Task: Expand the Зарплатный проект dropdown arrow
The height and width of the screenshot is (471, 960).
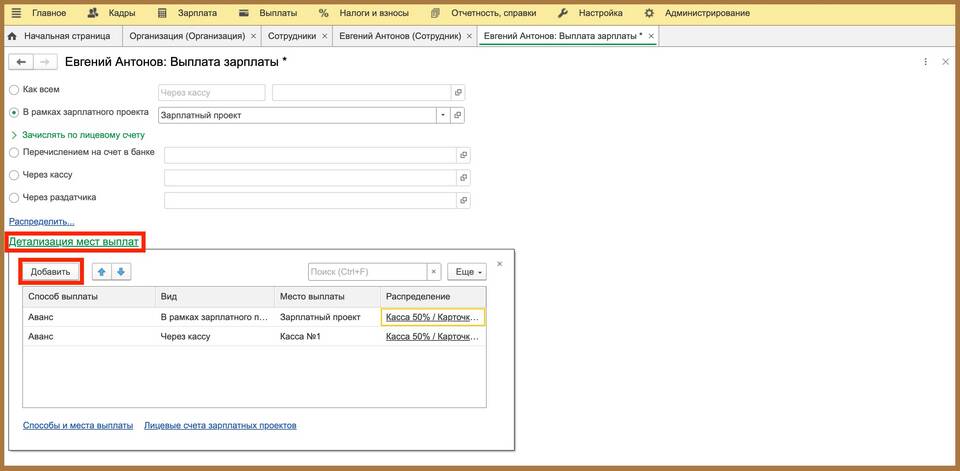Action: click(443, 115)
